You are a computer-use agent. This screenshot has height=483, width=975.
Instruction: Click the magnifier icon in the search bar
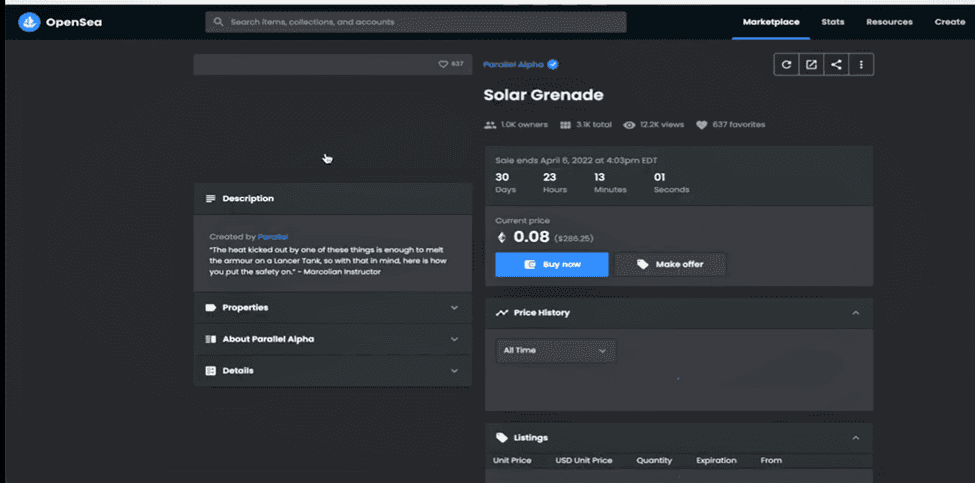[218, 22]
